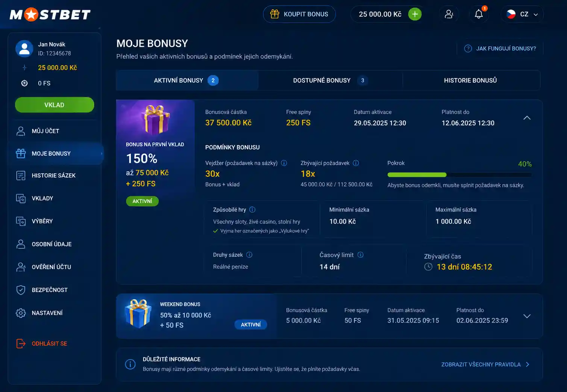Click the clock icon by remaining time
This screenshot has width=567, height=392.
tap(428, 267)
